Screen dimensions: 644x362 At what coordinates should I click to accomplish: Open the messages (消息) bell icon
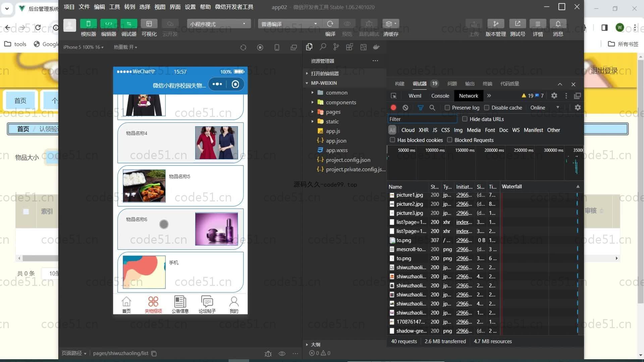pyautogui.click(x=558, y=24)
